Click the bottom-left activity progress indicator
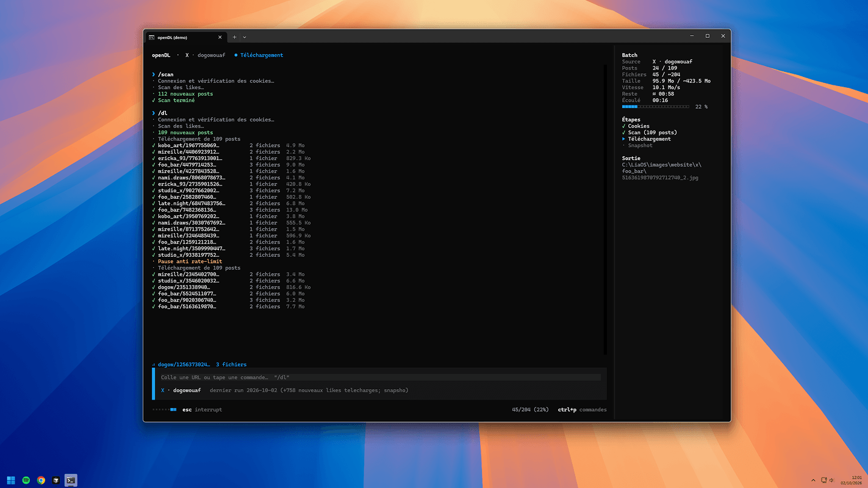 pos(165,410)
